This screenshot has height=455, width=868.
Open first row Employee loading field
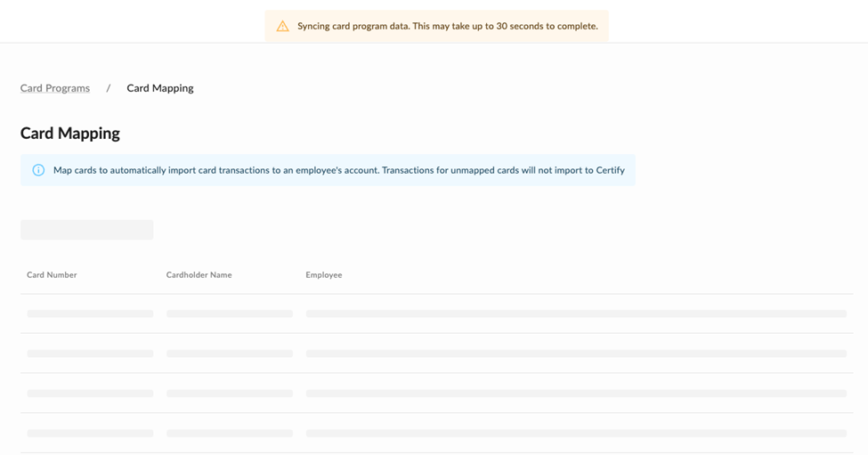coord(576,313)
